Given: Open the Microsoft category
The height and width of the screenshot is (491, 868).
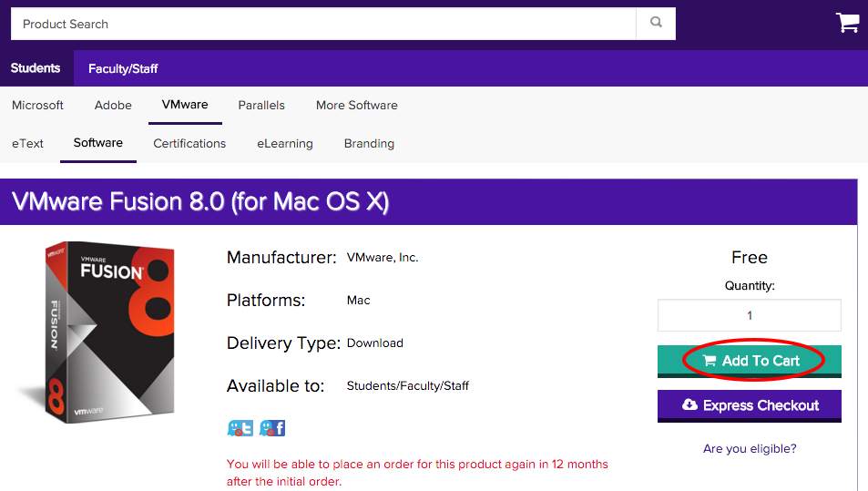Looking at the screenshot, I should 37,105.
